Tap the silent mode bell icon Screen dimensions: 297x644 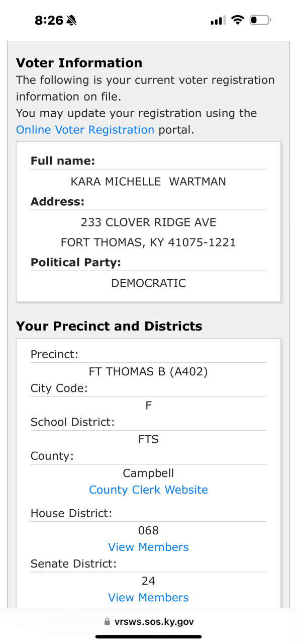71,21
